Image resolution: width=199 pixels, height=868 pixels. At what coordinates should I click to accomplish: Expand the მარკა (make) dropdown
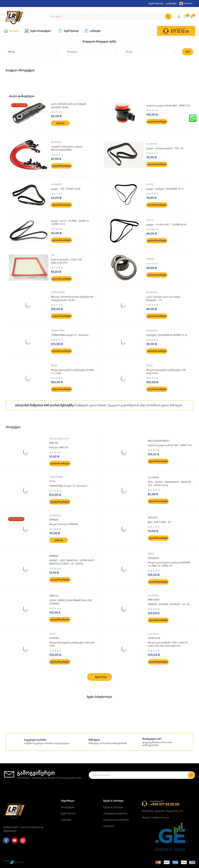[x=33, y=52]
